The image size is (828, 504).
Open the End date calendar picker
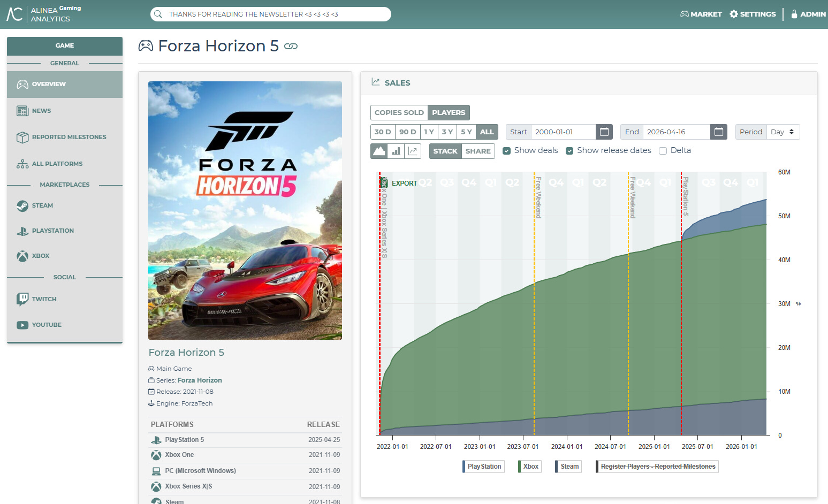click(x=719, y=132)
